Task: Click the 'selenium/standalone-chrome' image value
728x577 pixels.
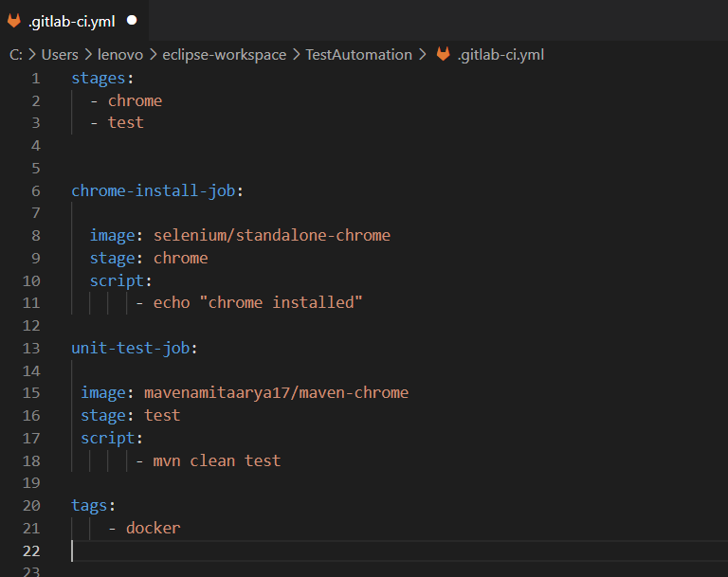Action: click(272, 235)
